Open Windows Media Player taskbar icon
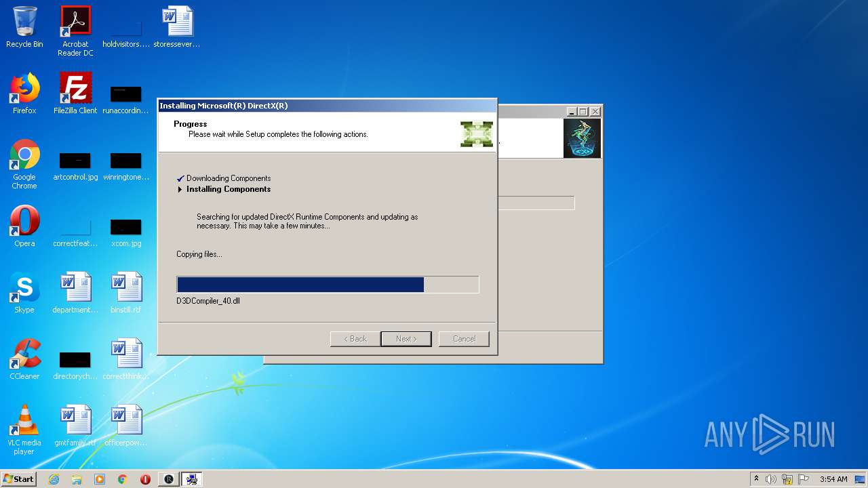The image size is (868, 488). pos(100,479)
